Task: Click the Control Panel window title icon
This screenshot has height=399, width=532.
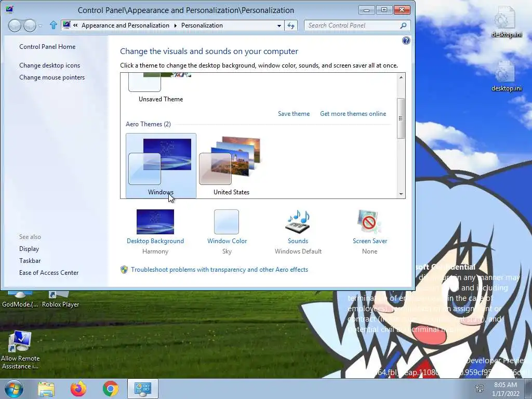Action: pos(9,9)
